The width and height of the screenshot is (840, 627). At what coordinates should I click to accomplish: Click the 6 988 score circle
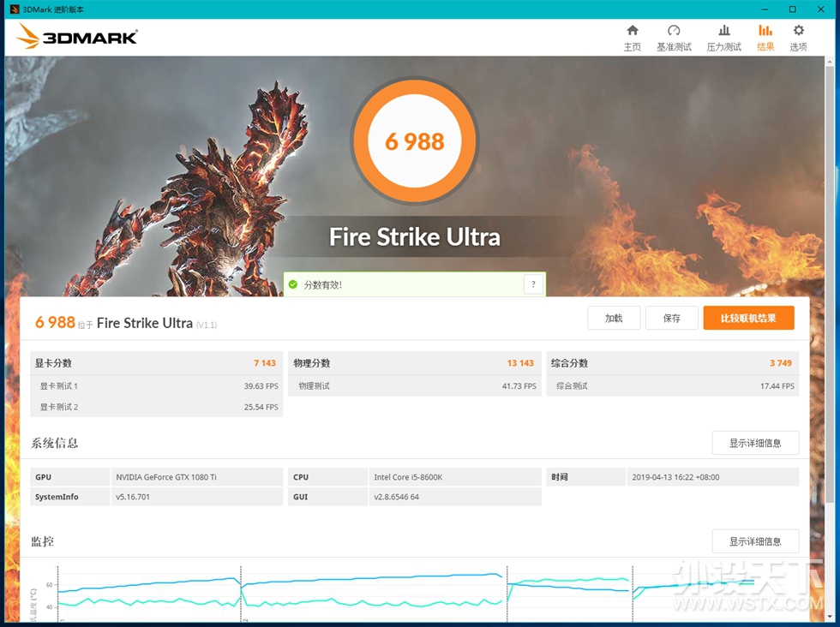[x=415, y=141]
